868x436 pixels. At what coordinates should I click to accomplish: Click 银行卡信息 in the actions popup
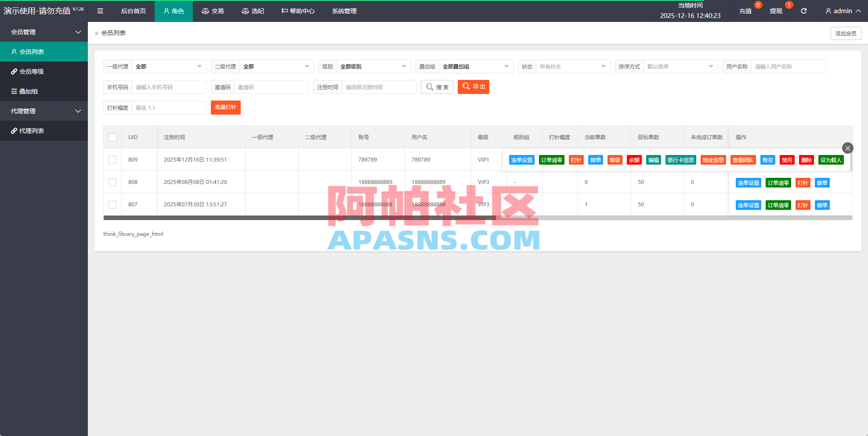[681, 160]
